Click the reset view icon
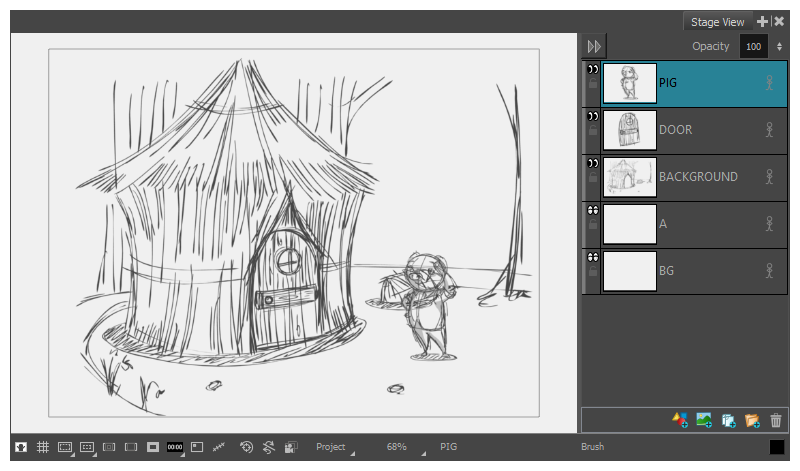Screen dimensions: 800x471 point(247,447)
